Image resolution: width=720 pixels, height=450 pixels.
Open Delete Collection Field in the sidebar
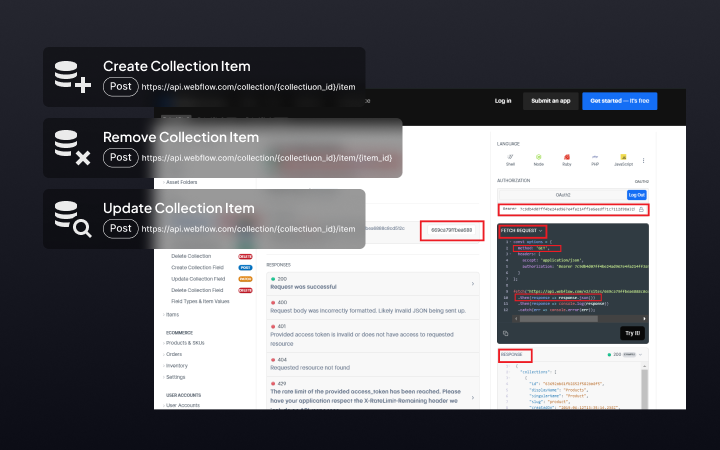197,290
